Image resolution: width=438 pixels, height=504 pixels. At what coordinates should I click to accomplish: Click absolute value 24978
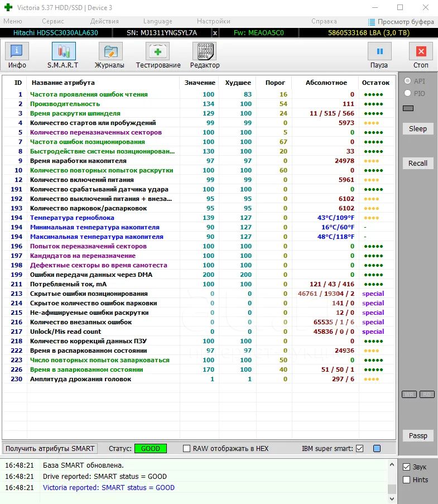pyautogui.click(x=344, y=161)
